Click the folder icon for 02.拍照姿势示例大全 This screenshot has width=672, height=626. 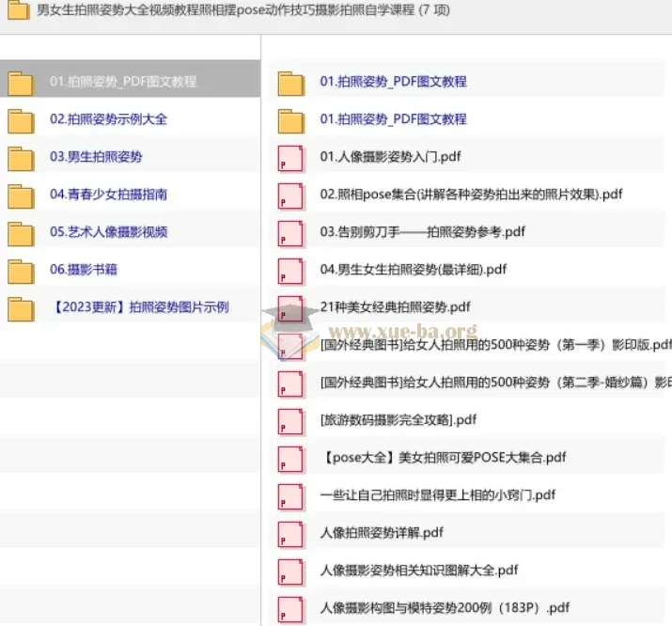(21, 121)
